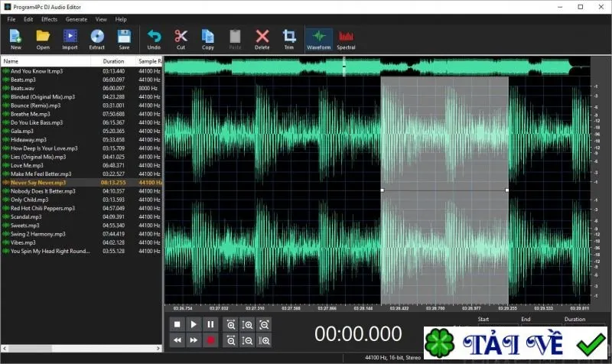612x364 pixels.
Task: Click the Import toolbar icon
Action: coord(70,40)
